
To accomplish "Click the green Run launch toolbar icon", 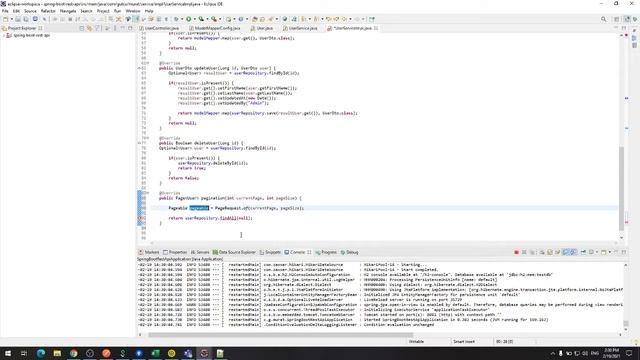I will pos(189,19).
